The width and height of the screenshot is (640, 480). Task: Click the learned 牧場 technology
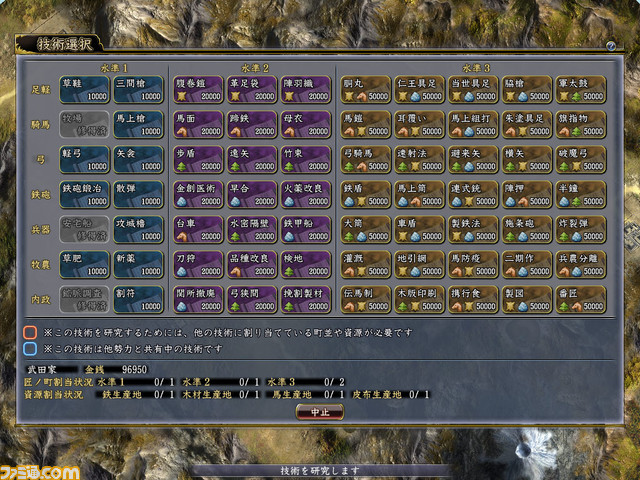coord(84,124)
